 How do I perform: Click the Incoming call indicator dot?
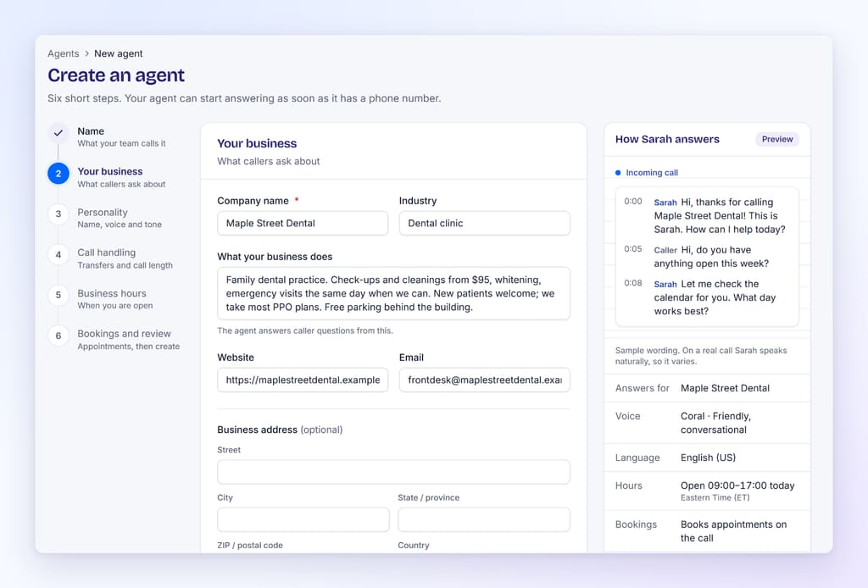618,173
